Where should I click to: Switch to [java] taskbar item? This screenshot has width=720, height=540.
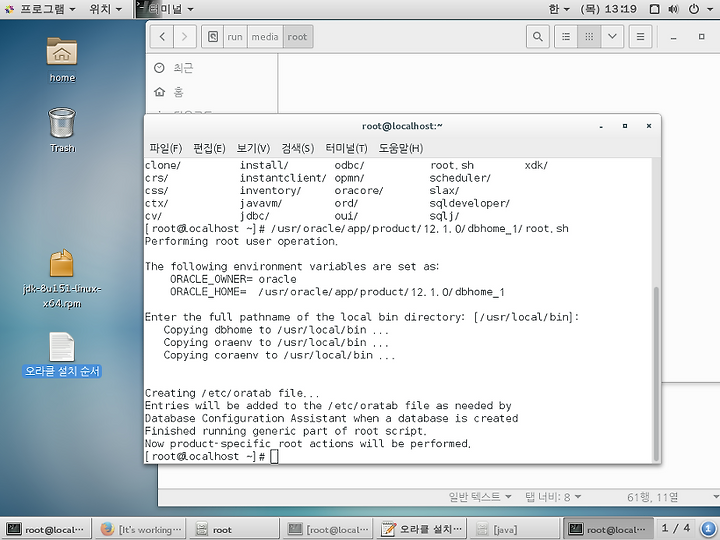515,529
